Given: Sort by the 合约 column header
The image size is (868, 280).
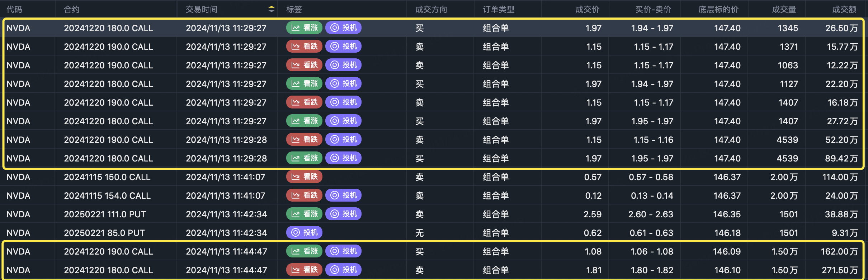Looking at the screenshot, I should tap(72, 9).
